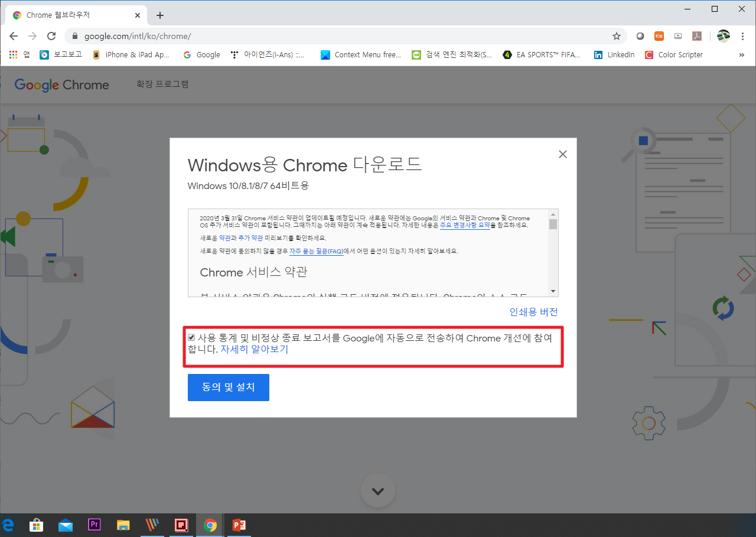
Task: Click the Google Chrome logo
Action: point(62,84)
